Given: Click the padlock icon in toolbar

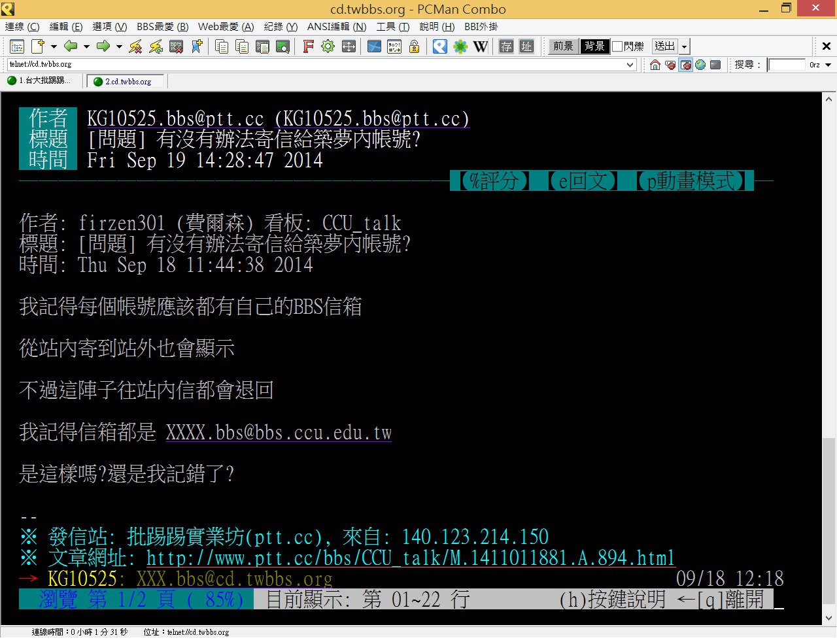Looking at the screenshot, I should coord(414,46).
